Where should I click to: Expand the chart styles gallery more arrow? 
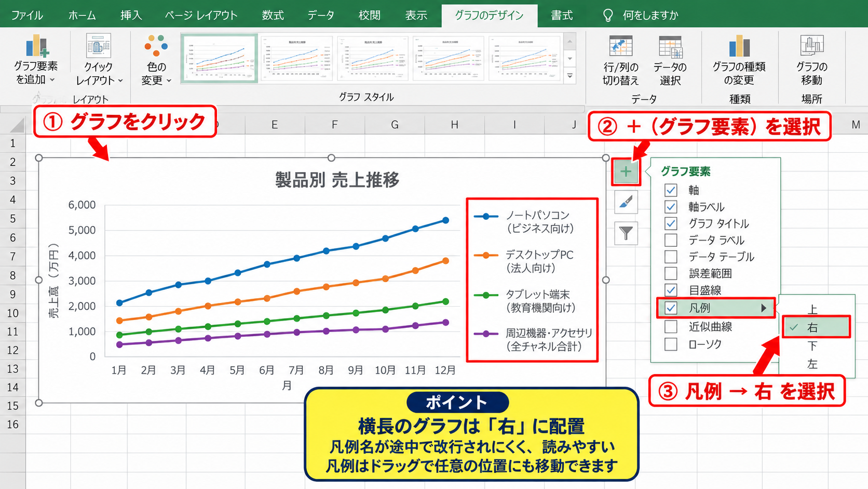click(570, 76)
